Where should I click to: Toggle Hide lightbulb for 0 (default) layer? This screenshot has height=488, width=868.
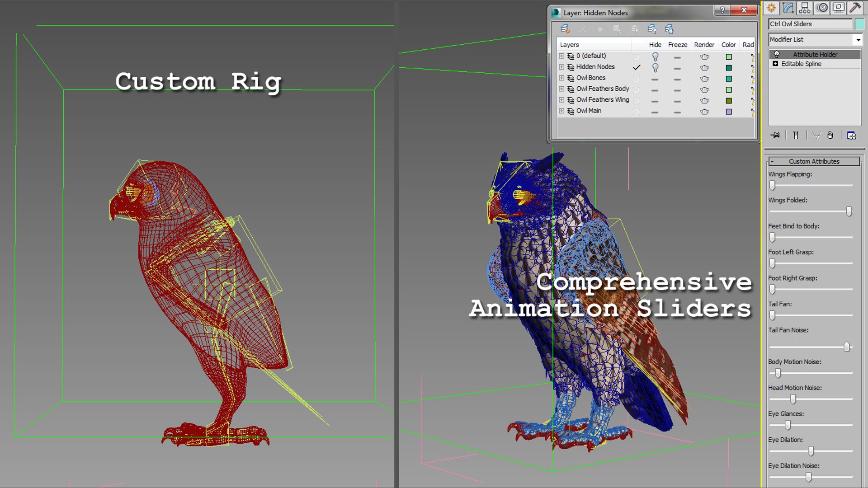pos(655,57)
